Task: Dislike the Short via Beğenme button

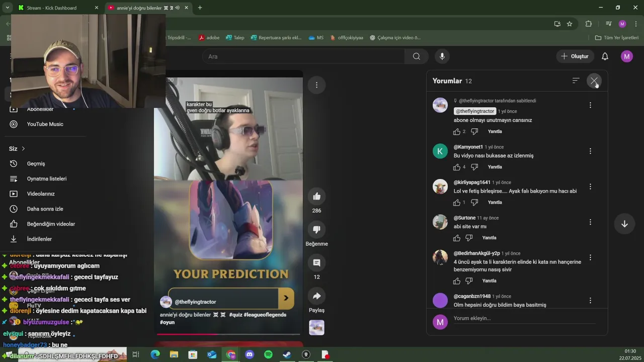Action: click(x=316, y=229)
